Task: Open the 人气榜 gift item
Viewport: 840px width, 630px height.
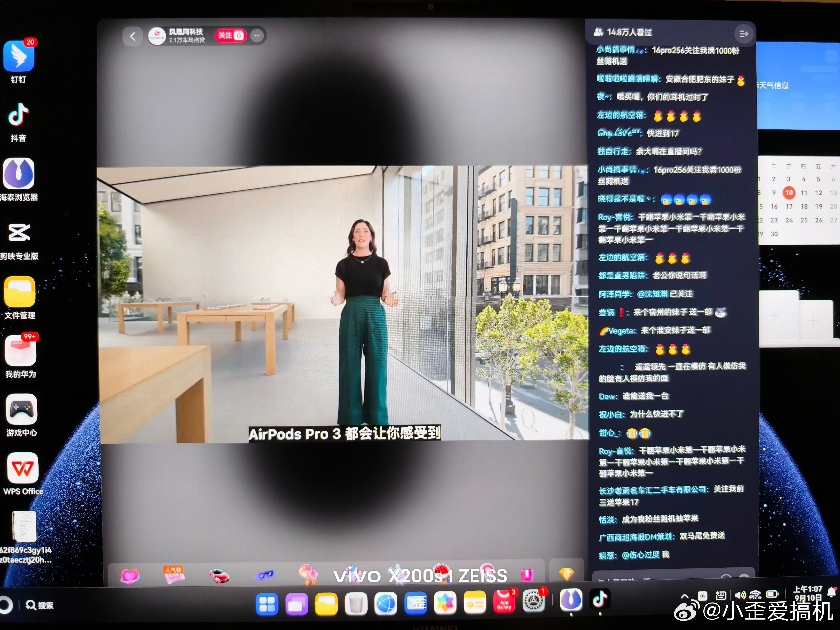Action: click(174, 575)
